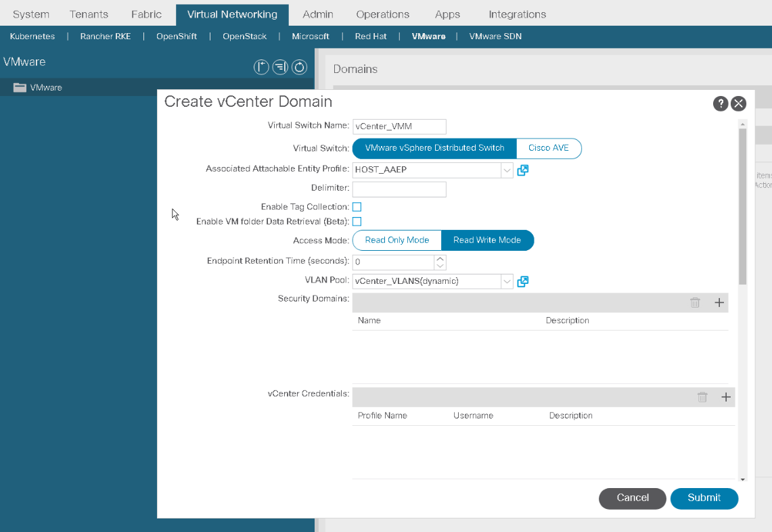Image resolution: width=772 pixels, height=532 pixels.
Task: Click the scrollbar up arrow in dialog
Action: point(742,124)
